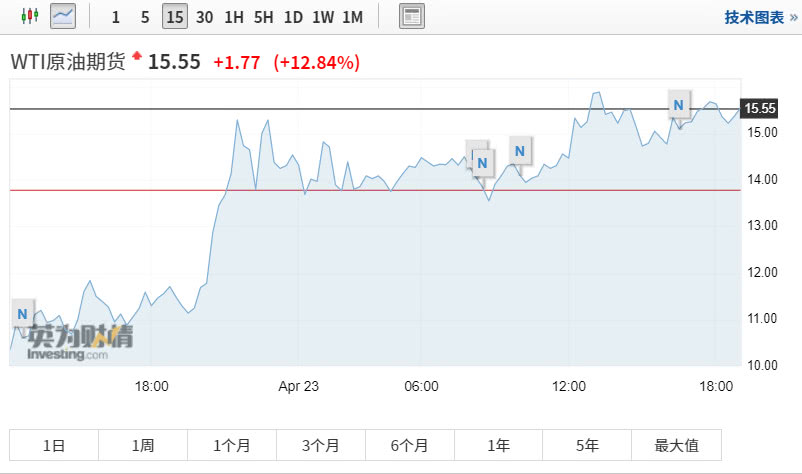Viewport: 802px width, 474px height.
Task: Switch to the 1个月 range tab
Action: pos(231,445)
